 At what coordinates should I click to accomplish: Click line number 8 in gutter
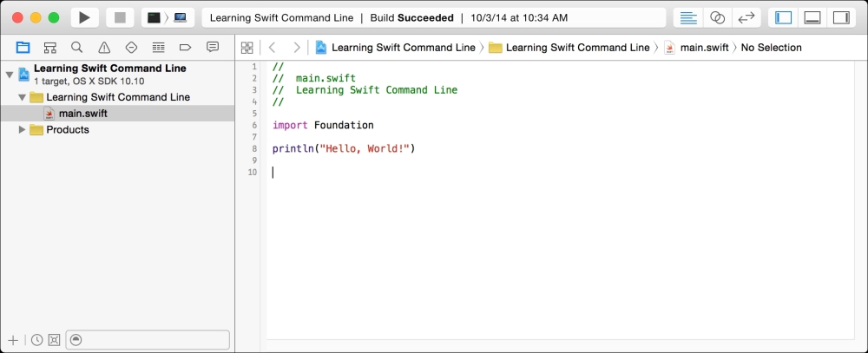tap(254, 148)
